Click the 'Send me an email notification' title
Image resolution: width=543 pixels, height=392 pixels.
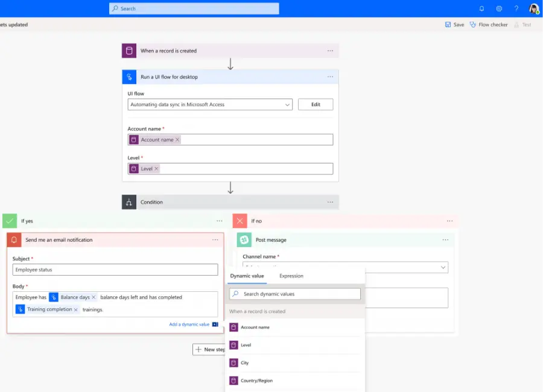(x=59, y=240)
